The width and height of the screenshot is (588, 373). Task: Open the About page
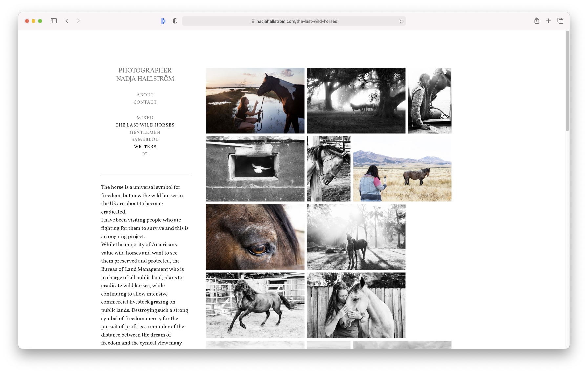click(x=145, y=95)
